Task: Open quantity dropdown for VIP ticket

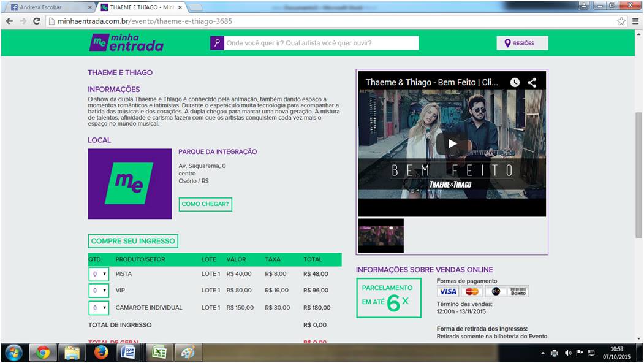Action: pyautogui.click(x=99, y=291)
